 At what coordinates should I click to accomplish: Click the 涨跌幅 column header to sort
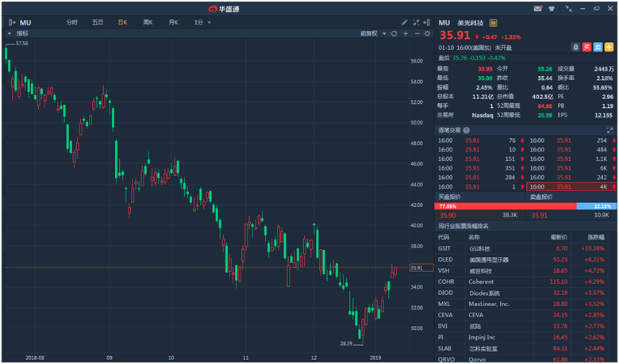click(595, 236)
